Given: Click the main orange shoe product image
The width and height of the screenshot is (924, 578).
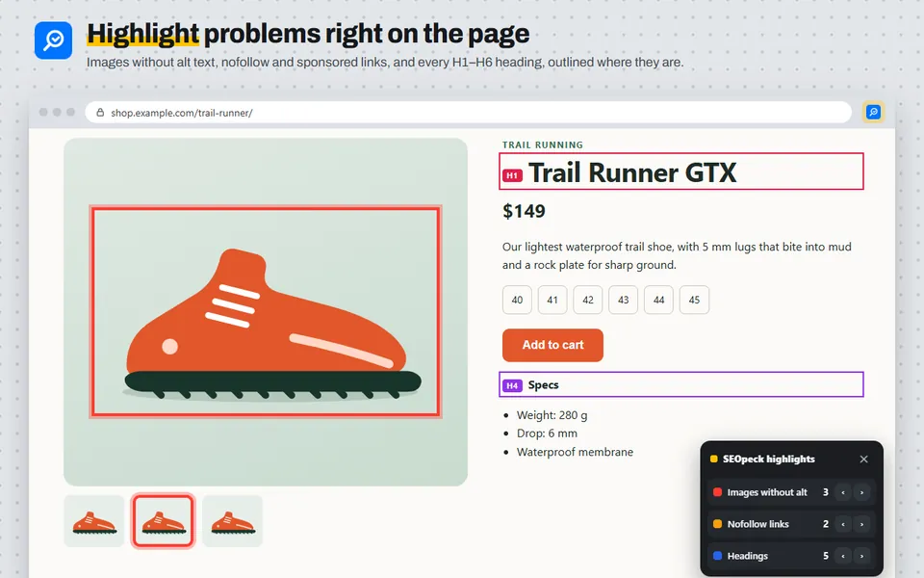Looking at the screenshot, I should (x=266, y=312).
